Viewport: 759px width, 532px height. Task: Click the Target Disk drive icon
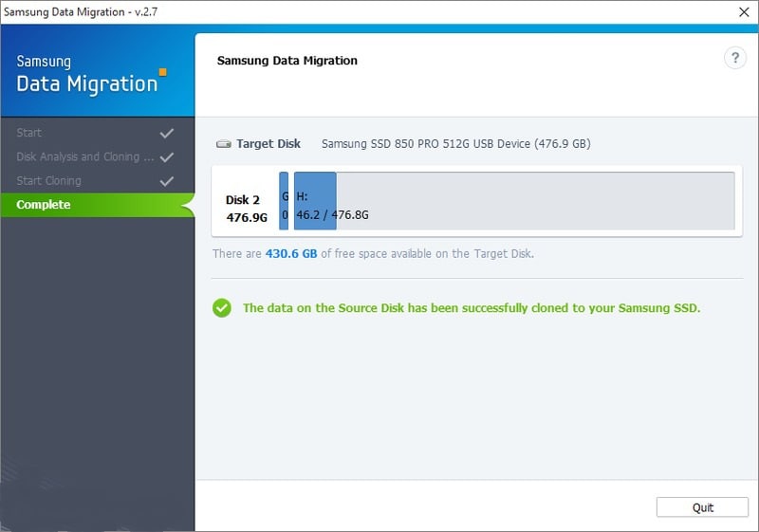(224, 143)
